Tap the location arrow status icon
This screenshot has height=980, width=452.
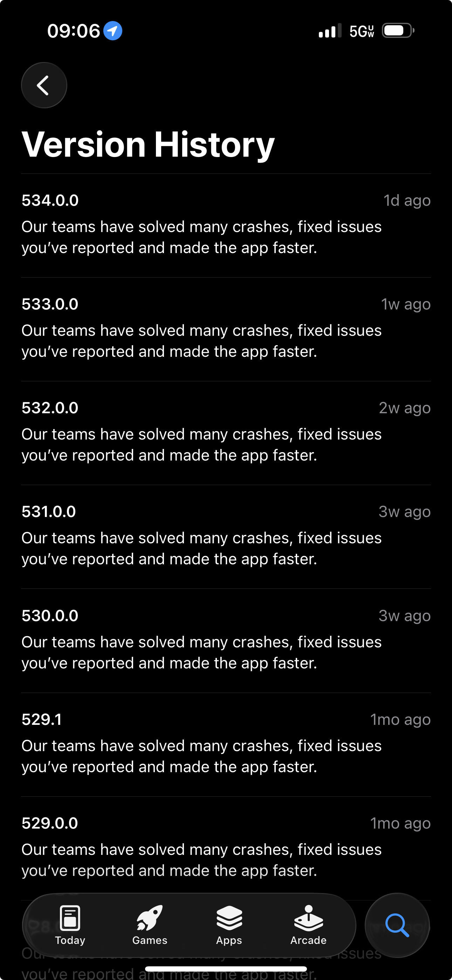(x=112, y=31)
